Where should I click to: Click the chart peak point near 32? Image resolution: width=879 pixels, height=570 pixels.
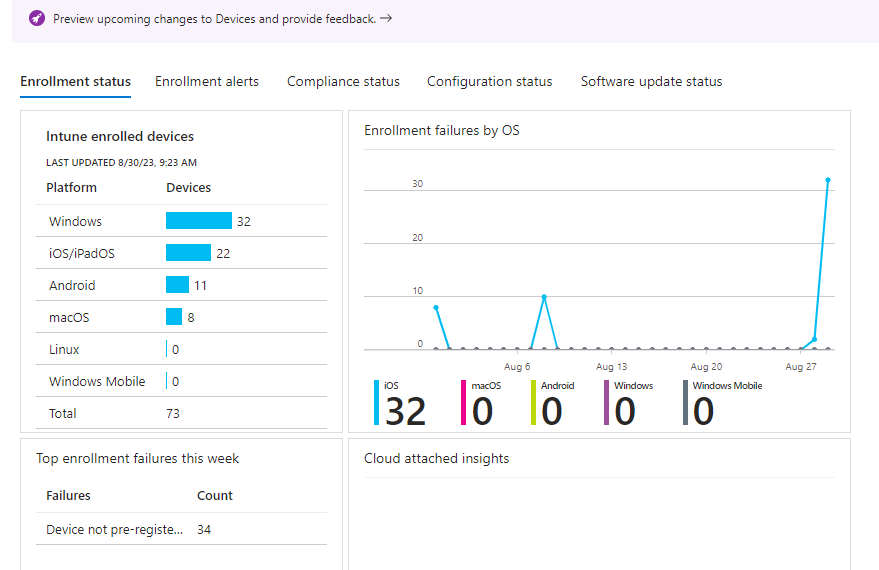828,180
